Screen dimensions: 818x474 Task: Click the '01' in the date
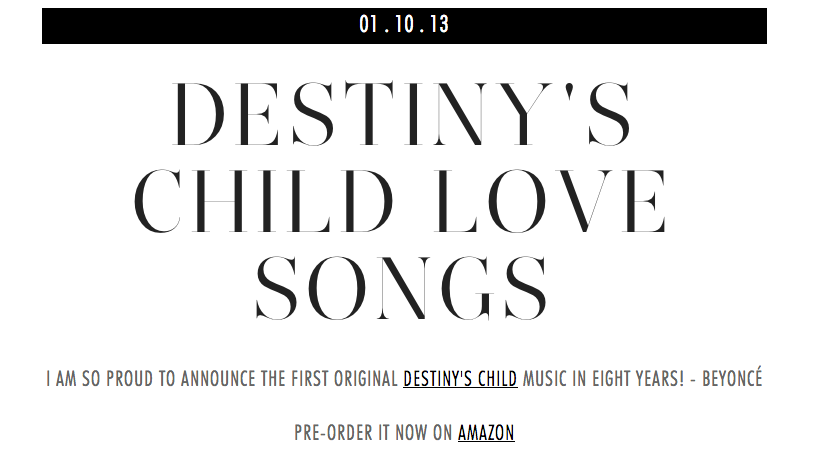368,25
